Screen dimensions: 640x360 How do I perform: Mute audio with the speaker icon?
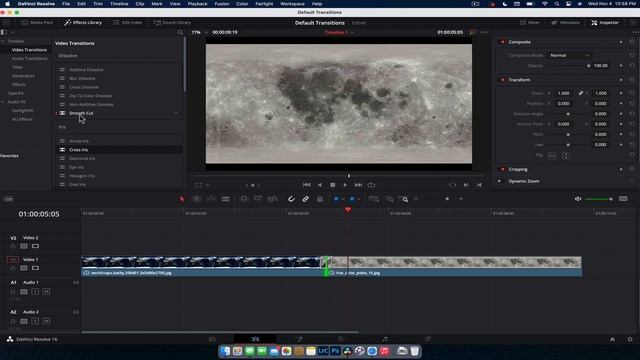pyautogui.click(x=578, y=199)
